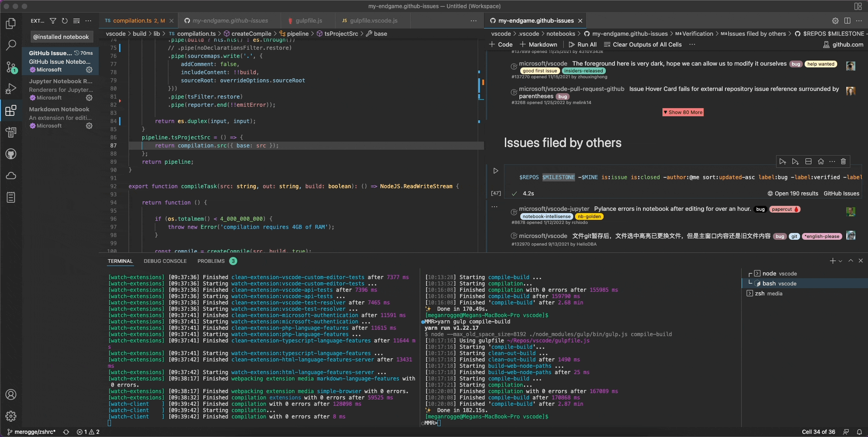
Task: Click the extensions search box
Action: [61, 37]
